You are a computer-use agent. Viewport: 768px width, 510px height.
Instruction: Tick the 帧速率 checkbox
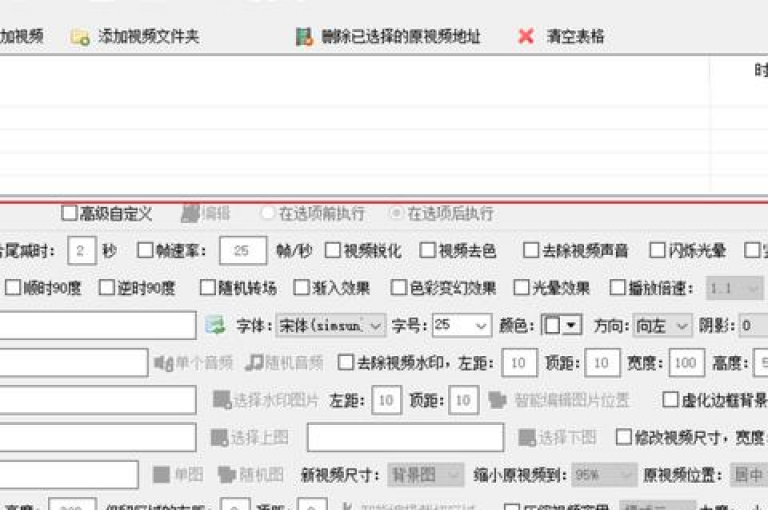coord(145,250)
